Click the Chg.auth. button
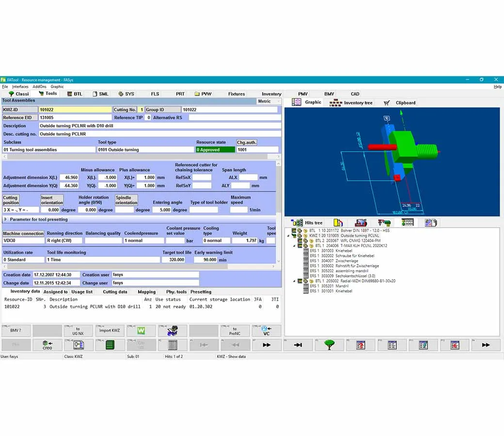 tap(246, 142)
